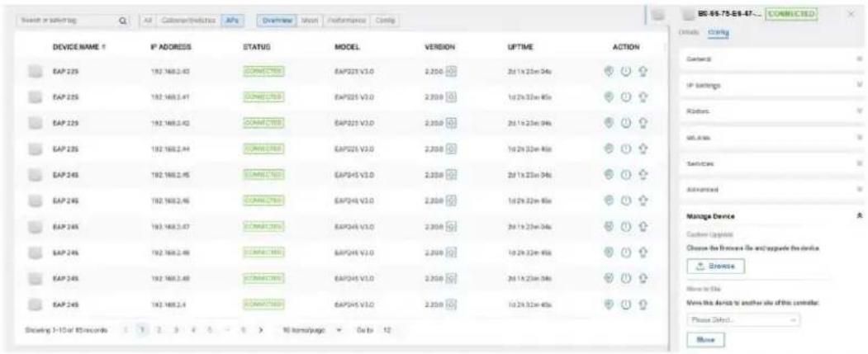
Task: Locate the AP at 192.168.2.41
Action: pos(609,96)
